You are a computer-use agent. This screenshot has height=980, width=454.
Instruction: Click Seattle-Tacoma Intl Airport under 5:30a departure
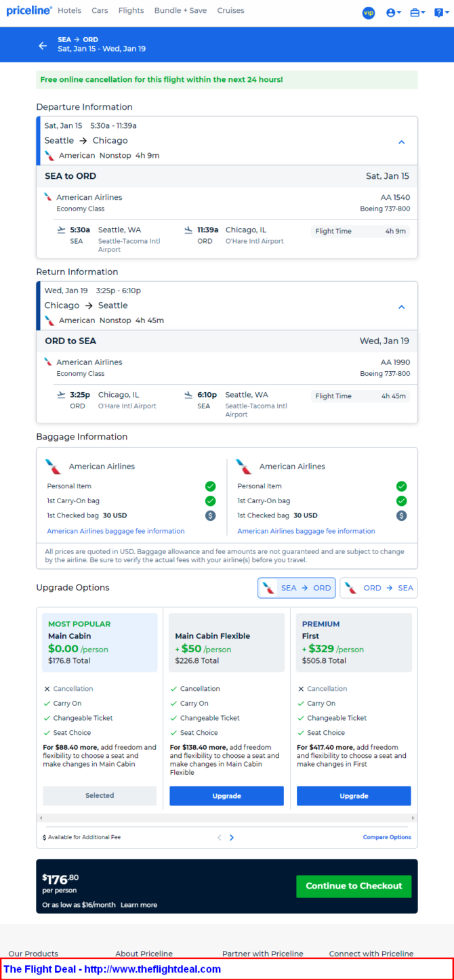129,245
